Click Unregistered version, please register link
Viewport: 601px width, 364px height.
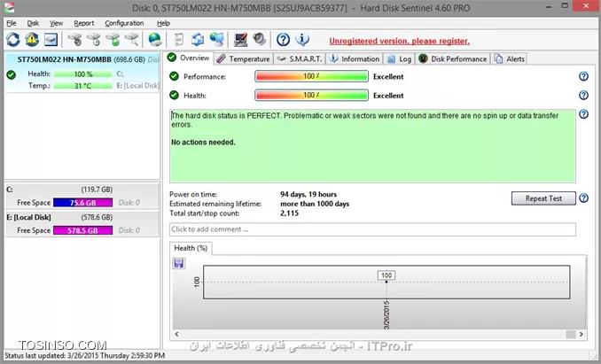[400, 41]
